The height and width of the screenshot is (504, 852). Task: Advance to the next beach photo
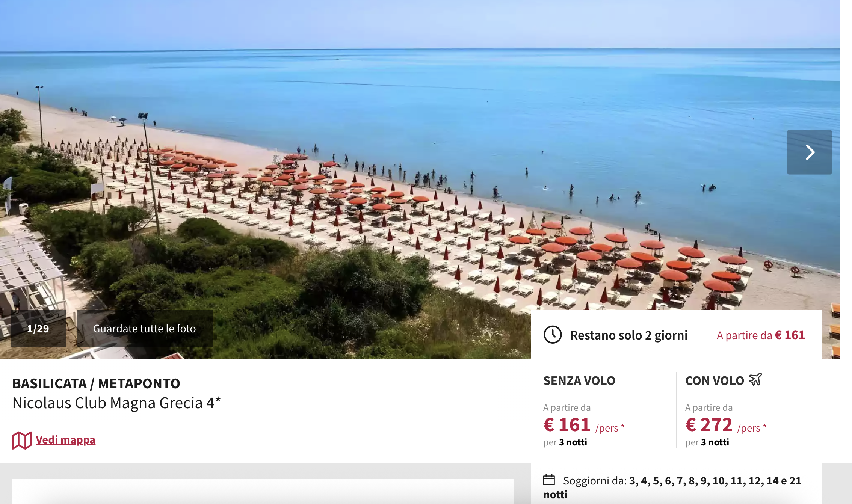[x=809, y=152]
